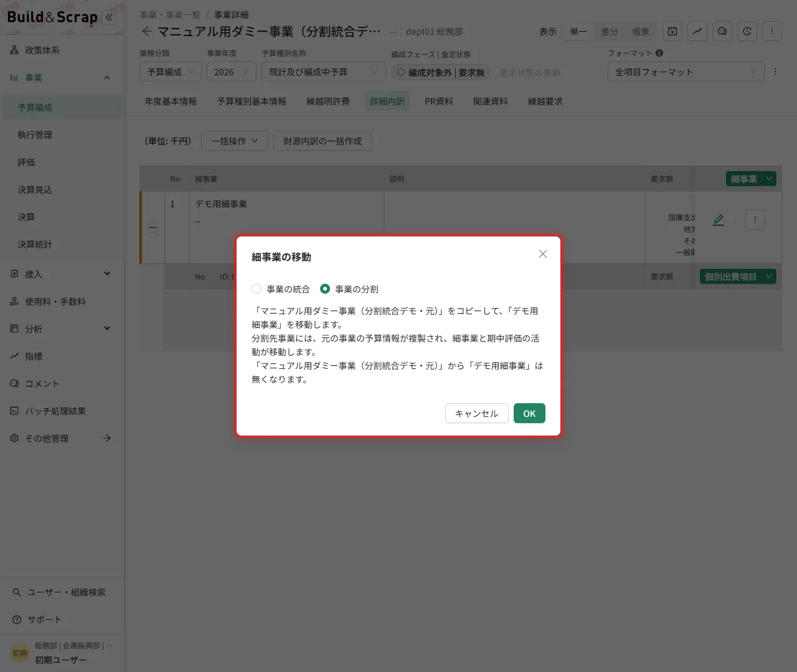Open the 全項目フォーマット dropdown
This screenshot has height=672, width=797.
coord(686,72)
